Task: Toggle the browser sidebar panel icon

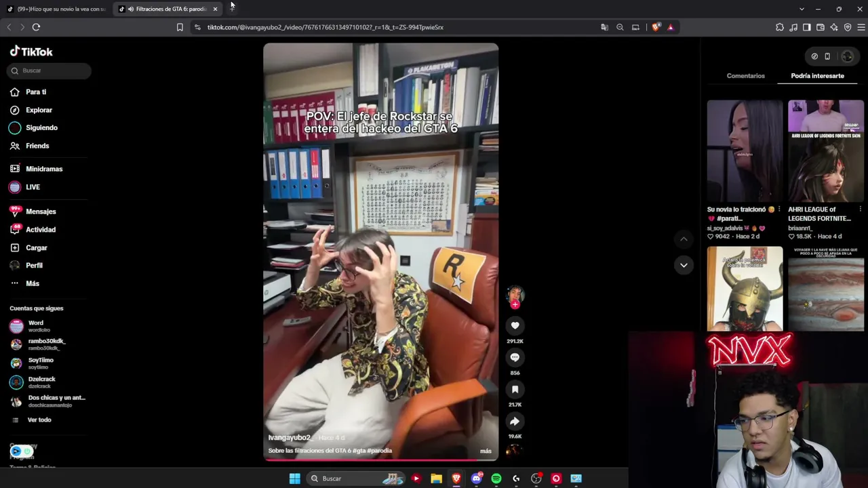Action: pyautogui.click(x=807, y=27)
